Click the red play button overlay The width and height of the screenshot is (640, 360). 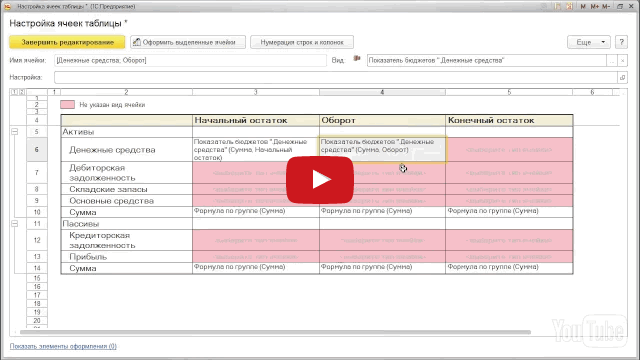[320, 180]
